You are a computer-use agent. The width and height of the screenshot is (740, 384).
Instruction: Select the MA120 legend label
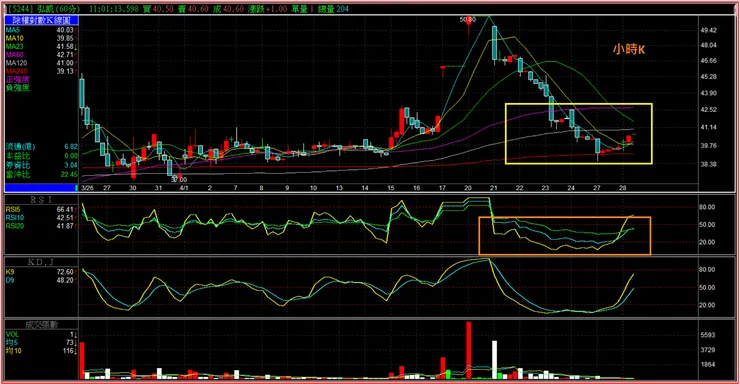click(17, 63)
